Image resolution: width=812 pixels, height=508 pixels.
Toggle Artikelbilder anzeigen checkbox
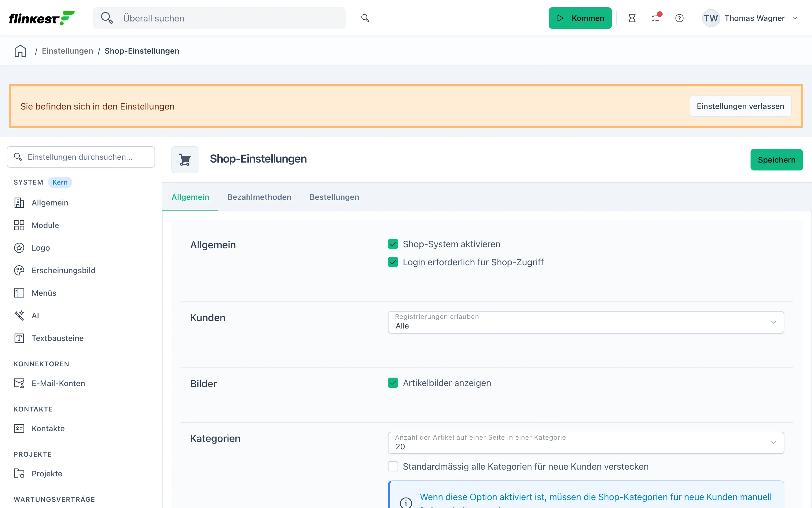tap(393, 383)
